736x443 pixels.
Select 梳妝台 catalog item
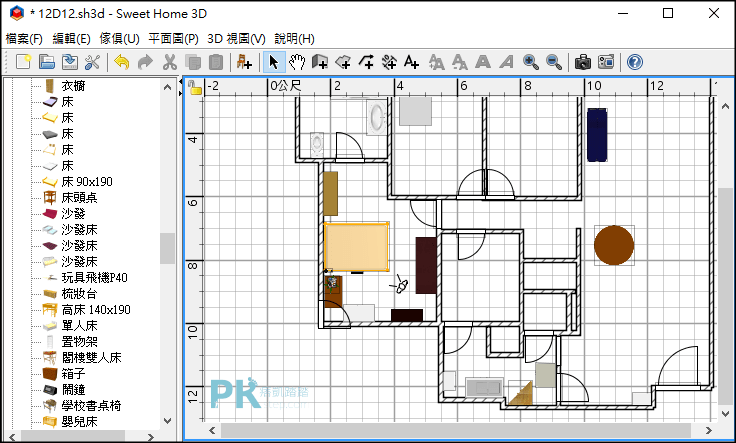(79, 293)
